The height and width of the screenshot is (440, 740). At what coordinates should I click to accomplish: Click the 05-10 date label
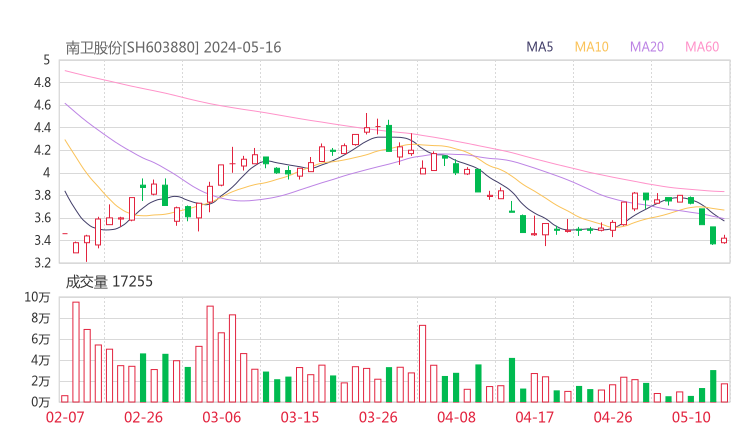691,417
